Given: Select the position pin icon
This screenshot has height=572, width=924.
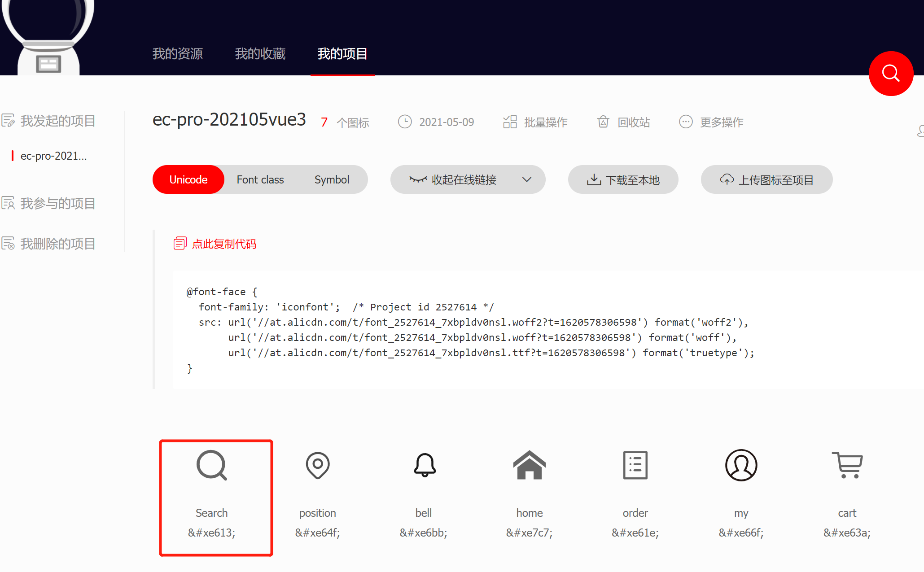Looking at the screenshot, I should pyautogui.click(x=317, y=465).
